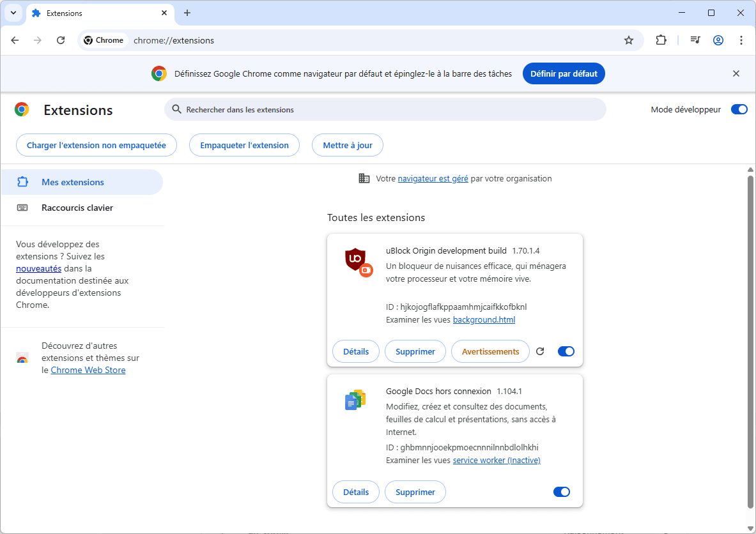The height and width of the screenshot is (534, 756).
Task: Click the Rechercher dans les extensions field
Action: coord(385,109)
